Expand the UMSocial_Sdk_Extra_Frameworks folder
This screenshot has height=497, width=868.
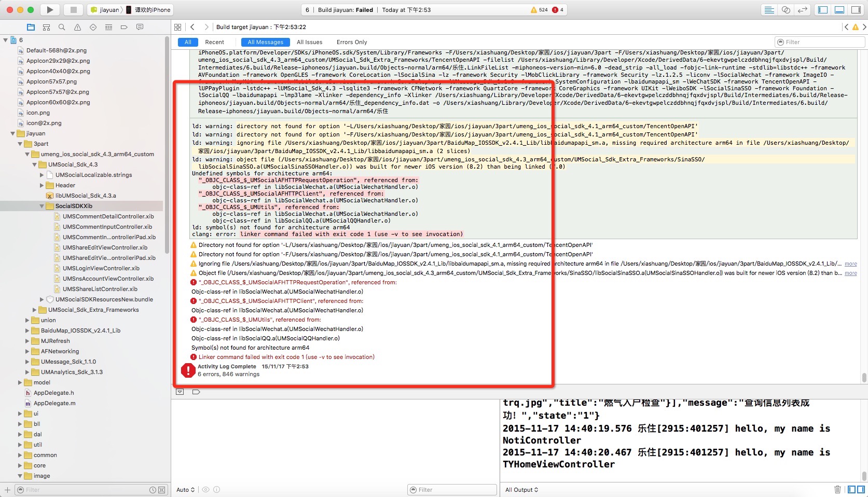point(35,310)
